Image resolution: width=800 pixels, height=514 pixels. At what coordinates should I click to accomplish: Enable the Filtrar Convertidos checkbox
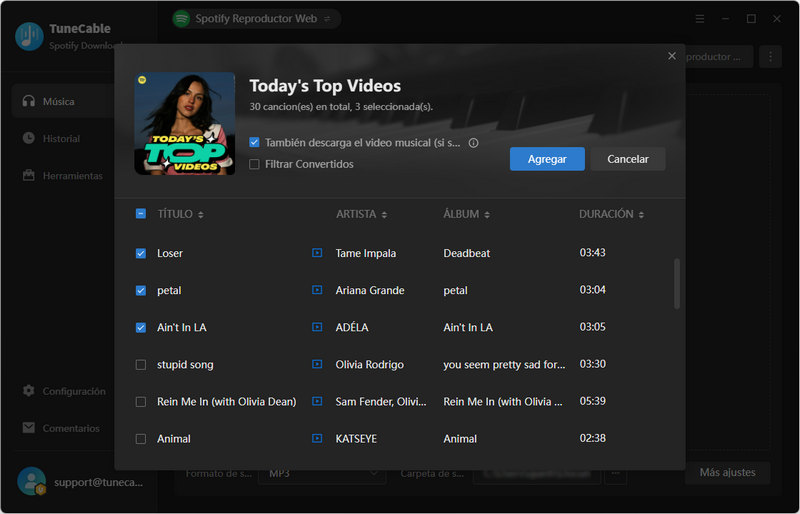(x=254, y=164)
